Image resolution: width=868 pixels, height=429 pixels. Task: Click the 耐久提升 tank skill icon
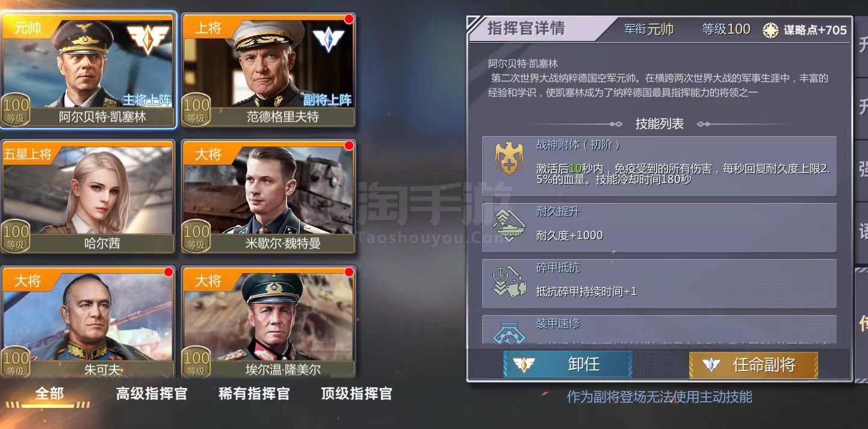pyautogui.click(x=509, y=225)
